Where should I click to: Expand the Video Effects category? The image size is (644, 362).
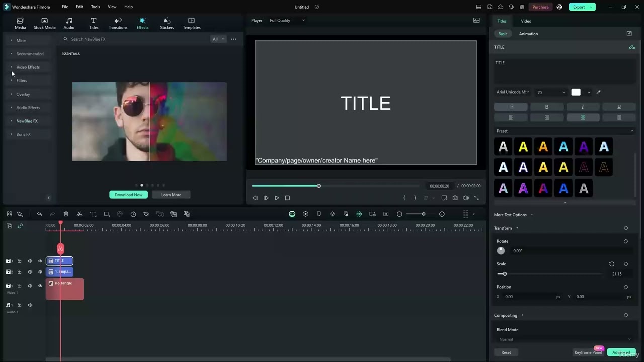tap(28, 67)
